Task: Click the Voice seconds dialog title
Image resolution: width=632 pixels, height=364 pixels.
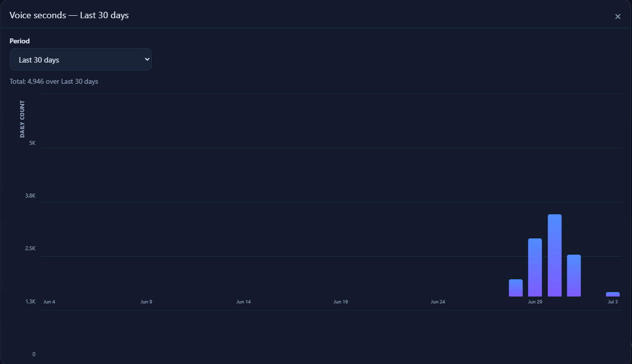Action: tap(69, 15)
